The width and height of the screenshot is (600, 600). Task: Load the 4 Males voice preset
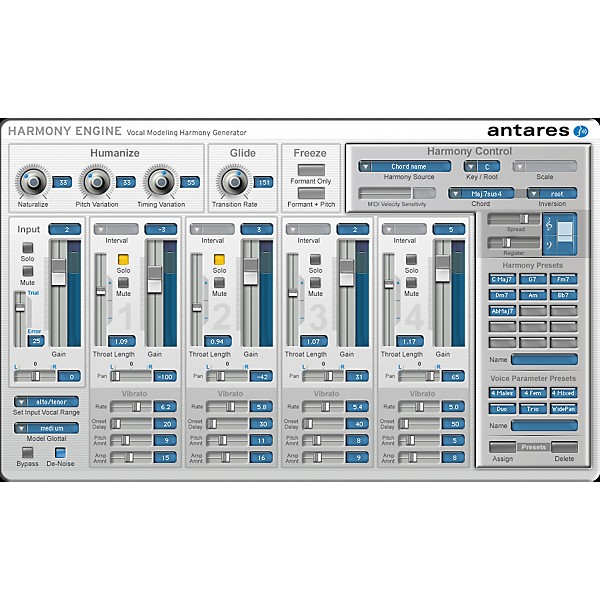pos(502,393)
